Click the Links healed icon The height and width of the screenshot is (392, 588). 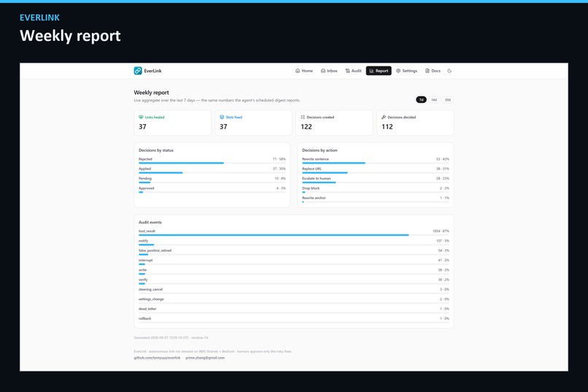[141, 117]
